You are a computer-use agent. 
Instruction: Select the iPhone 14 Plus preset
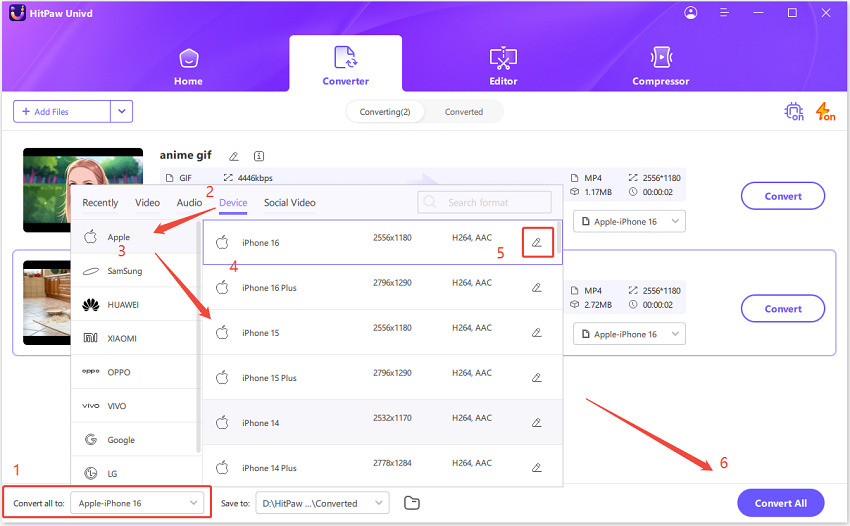[382, 466]
